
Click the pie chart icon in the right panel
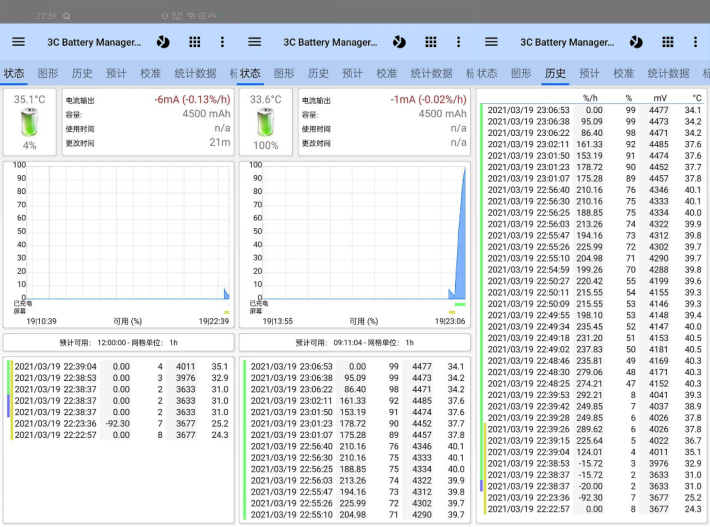pos(636,42)
